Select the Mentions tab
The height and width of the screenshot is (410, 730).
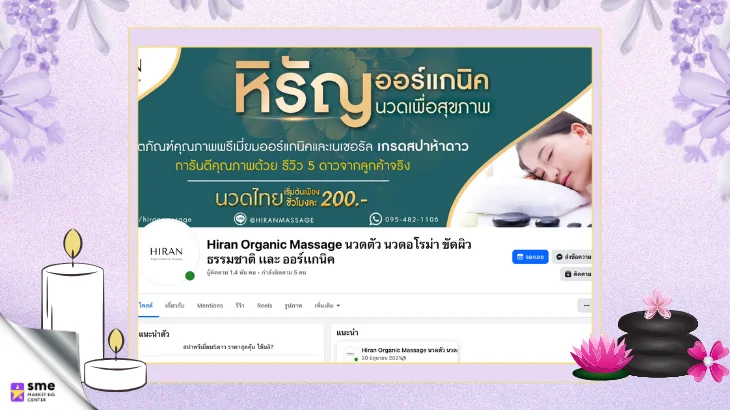210,306
